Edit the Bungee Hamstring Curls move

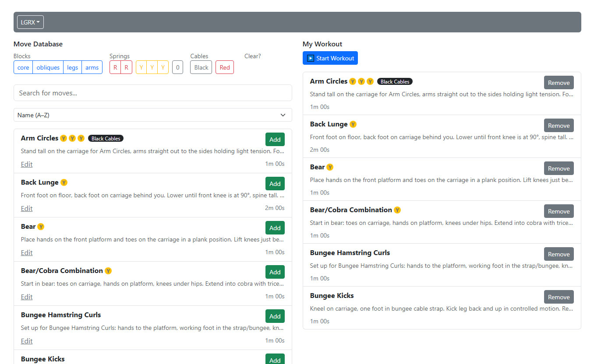pyautogui.click(x=27, y=341)
